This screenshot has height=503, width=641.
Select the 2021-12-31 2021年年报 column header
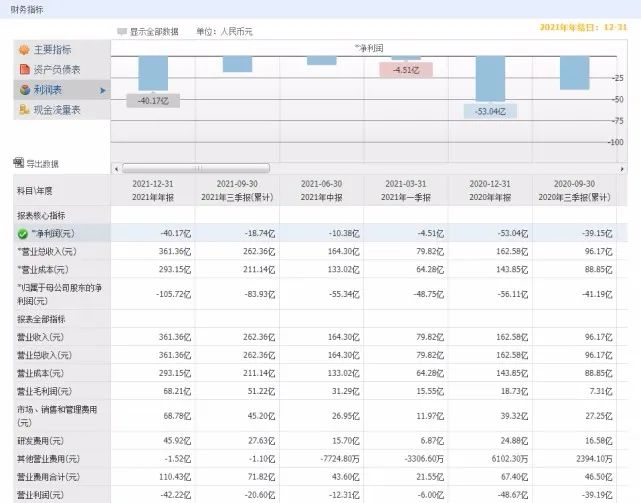coord(153,191)
